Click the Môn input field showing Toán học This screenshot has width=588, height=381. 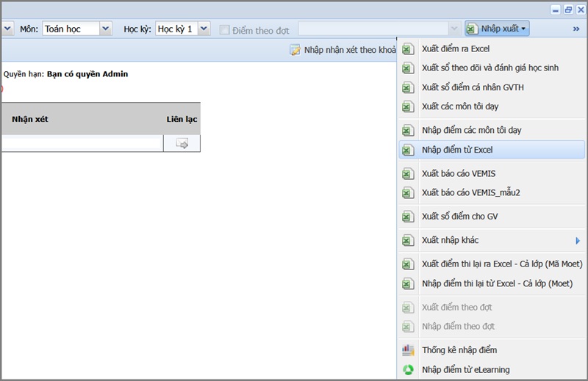(x=71, y=29)
